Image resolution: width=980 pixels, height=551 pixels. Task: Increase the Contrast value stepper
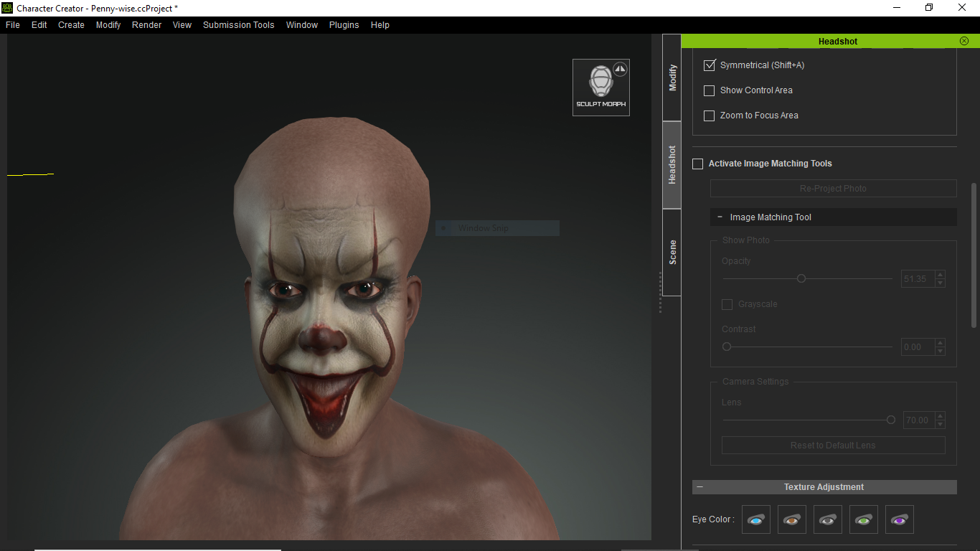click(x=941, y=343)
